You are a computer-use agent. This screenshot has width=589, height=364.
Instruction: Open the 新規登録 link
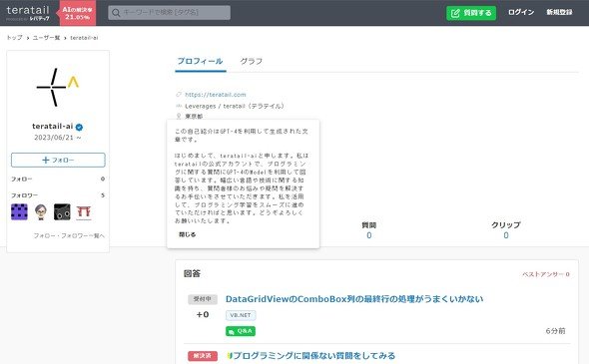click(559, 12)
